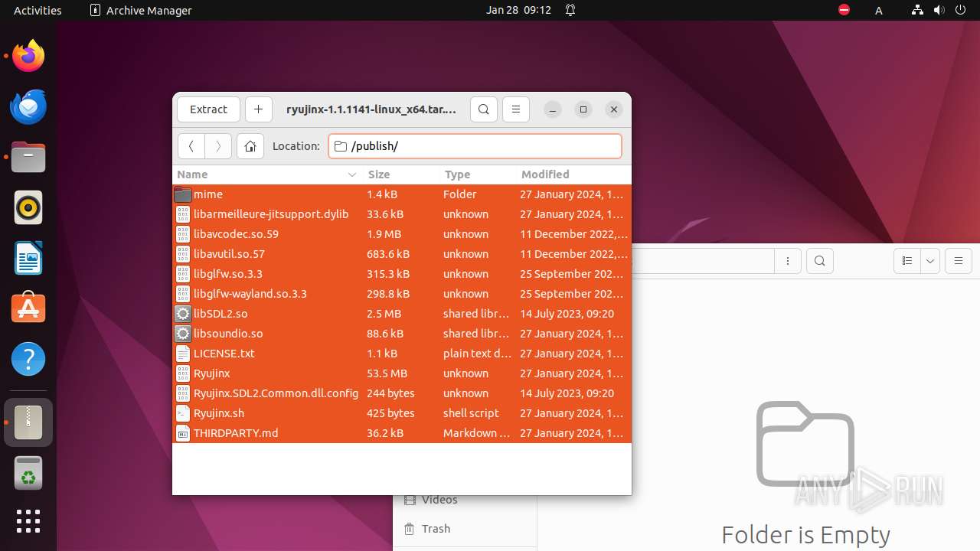Viewport: 980px width, 551px height.
Task: Close the Archive Manager window
Action: pos(613,109)
